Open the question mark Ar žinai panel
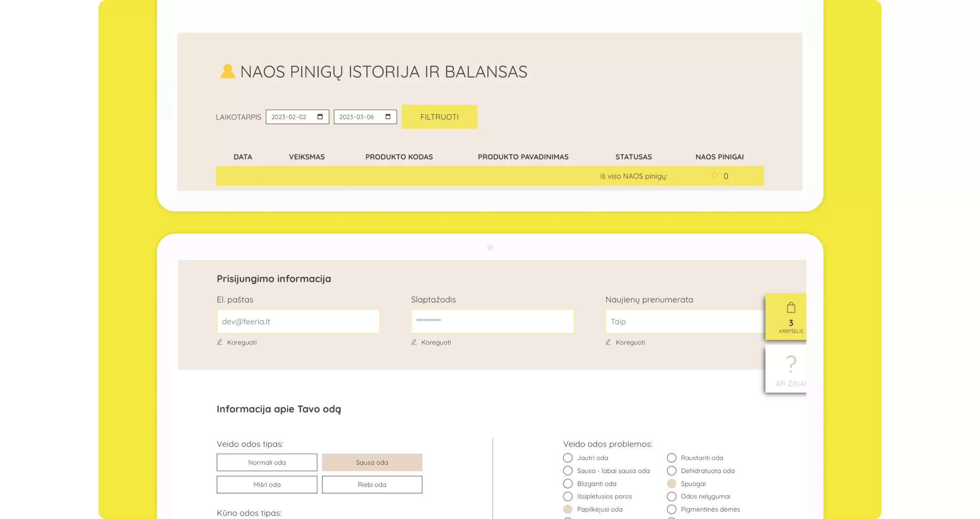The height and width of the screenshot is (519, 980). tap(786, 369)
